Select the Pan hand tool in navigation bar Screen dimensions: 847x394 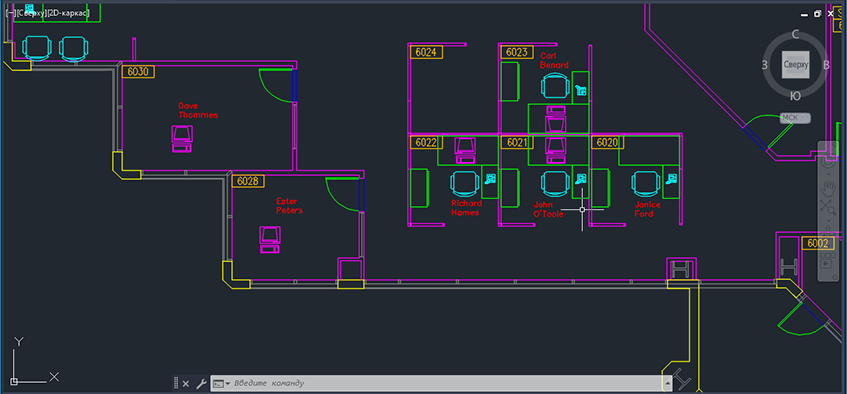(x=828, y=188)
